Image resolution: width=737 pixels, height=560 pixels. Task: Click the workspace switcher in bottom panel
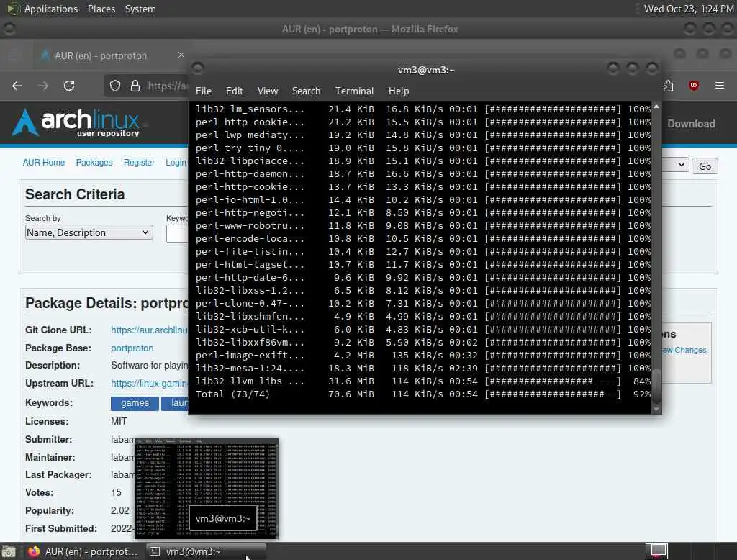656,551
